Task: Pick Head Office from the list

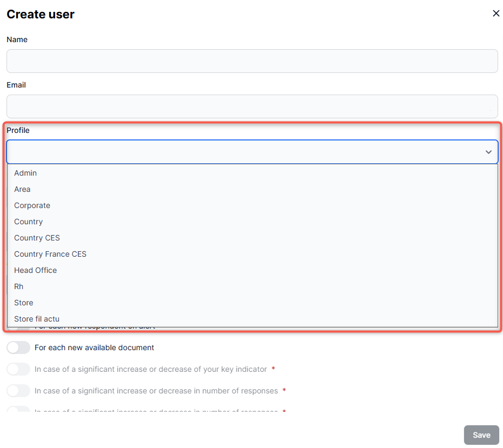Action: [x=35, y=270]
